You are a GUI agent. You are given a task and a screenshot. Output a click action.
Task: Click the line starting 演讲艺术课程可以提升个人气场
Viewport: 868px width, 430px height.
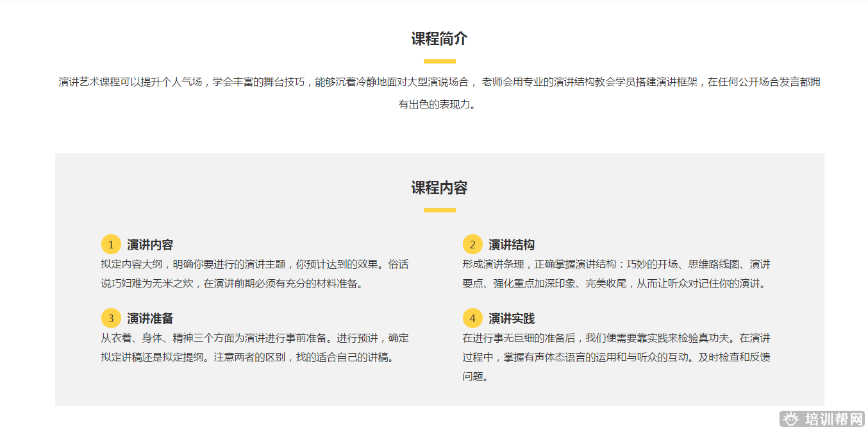pos(440,82)
